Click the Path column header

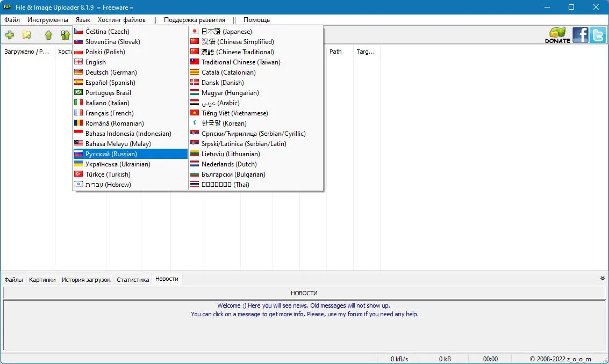[x=340, y=52]
